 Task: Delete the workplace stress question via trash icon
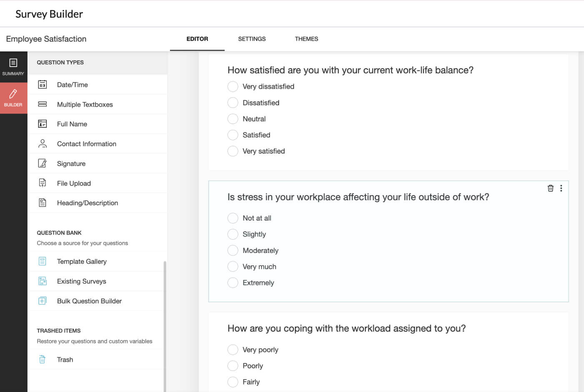click(x=550, y=188)
